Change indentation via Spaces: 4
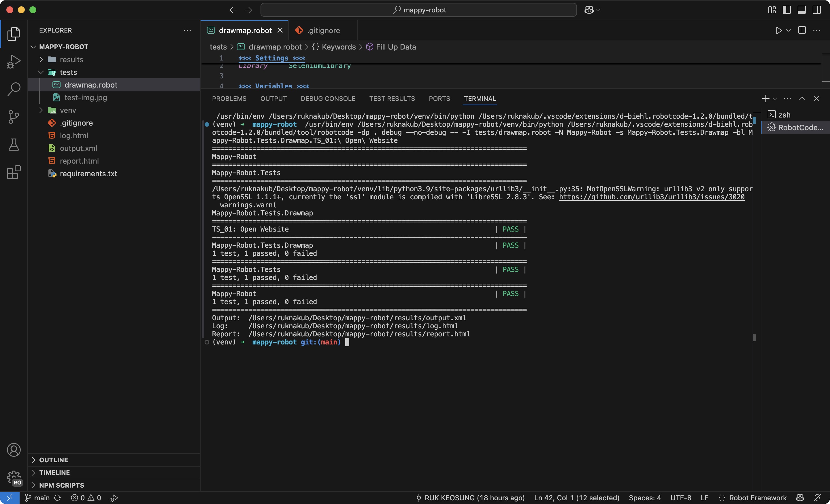The width and height of the screenshot is (830, 504). (645, 498)
